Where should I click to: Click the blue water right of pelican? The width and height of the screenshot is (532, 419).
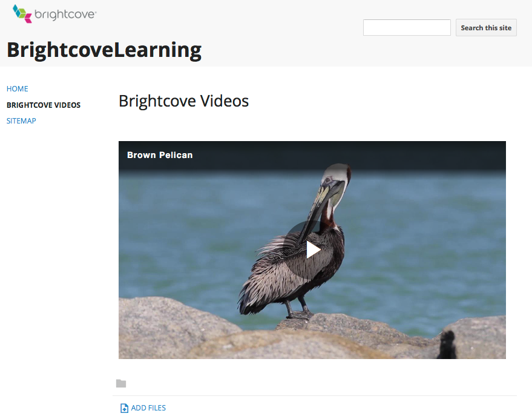436,242
